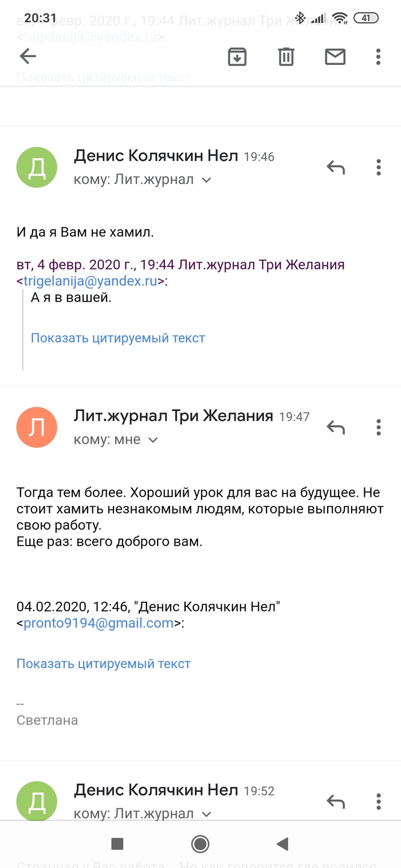Reply to Лит.журнал Три Желания's 19:47 message
This screenshot has width=401, height=868.
pos(336,427)
